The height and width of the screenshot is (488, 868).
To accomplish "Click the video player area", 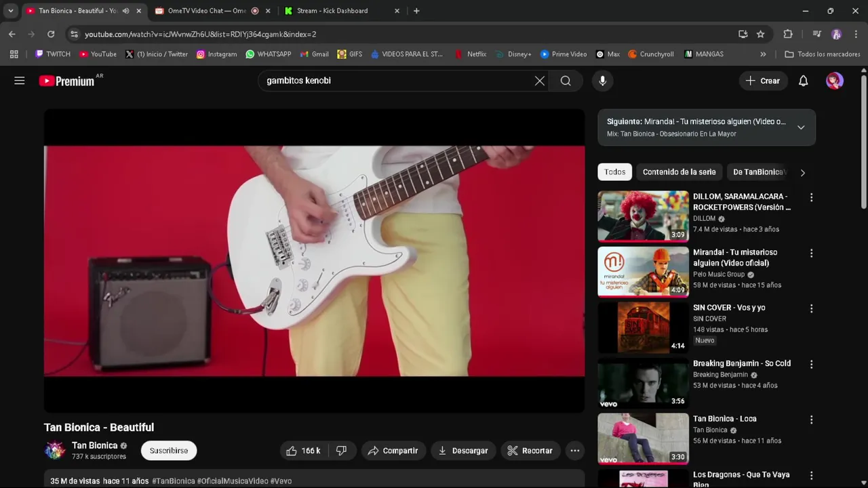I will (x=314, y=261).
